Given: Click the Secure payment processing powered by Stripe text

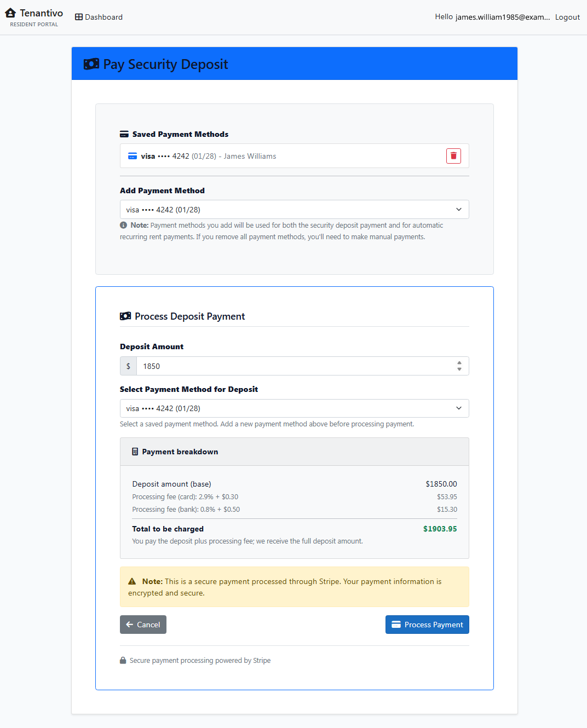Looking at the screenshot, I should click(x=200, y=661).
